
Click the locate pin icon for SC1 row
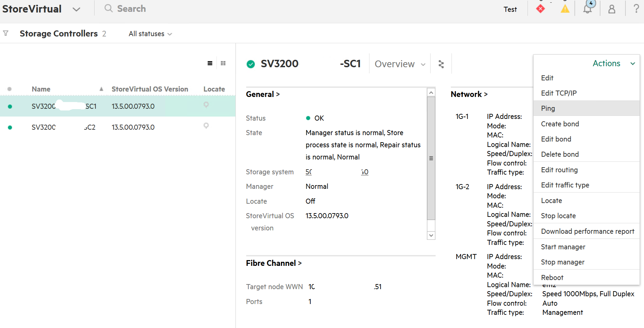[206, 105]
